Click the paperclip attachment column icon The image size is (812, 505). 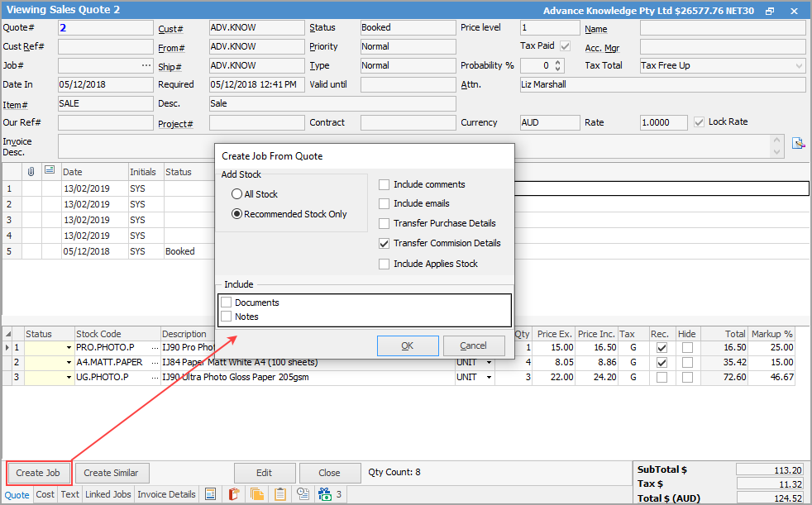tap(31, 172)
